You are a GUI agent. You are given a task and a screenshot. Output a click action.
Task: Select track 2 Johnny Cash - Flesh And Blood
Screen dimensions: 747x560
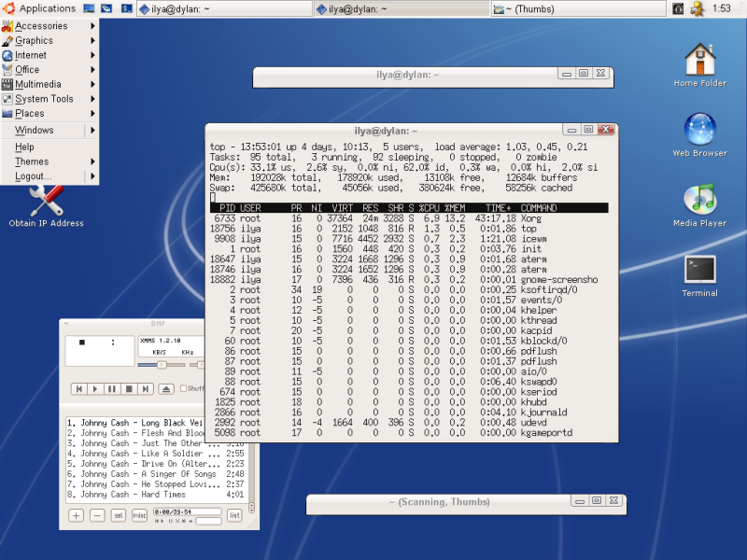tap(134, 433)
